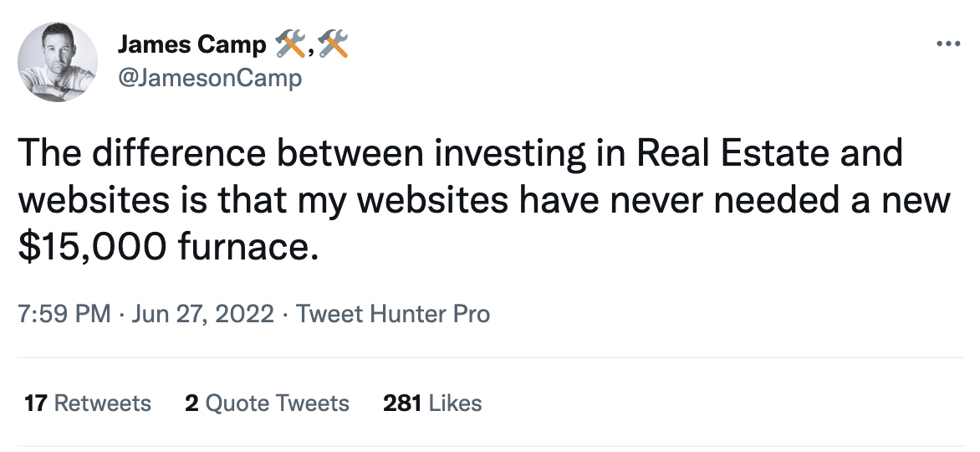Click the "$15,000" amount in the tweet
Screen dimensions: 980x452
(x=93, y=248)
